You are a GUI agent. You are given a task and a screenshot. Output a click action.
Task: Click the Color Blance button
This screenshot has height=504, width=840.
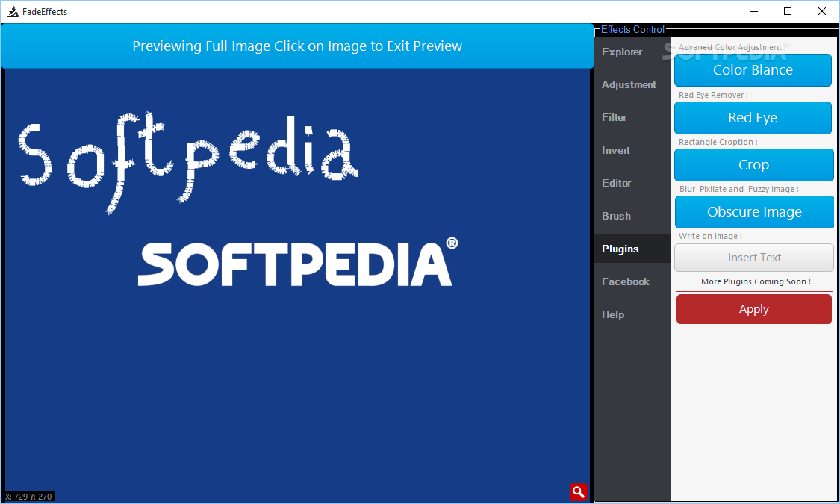click(x=753, y=70)
